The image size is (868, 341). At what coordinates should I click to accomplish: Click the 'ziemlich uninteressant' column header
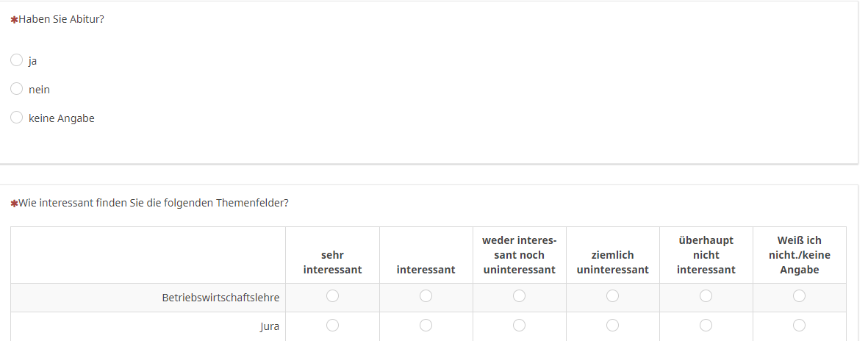pos(612,262)
